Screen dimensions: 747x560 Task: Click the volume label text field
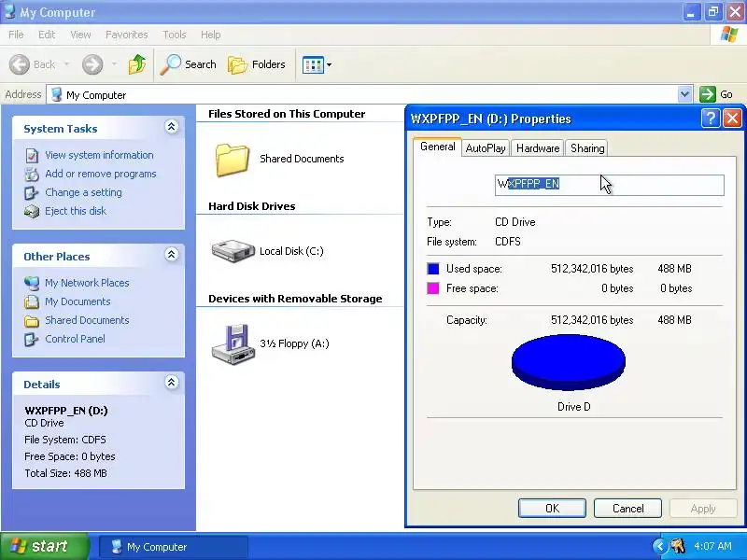pyautogui.click(x=610, y=185)
